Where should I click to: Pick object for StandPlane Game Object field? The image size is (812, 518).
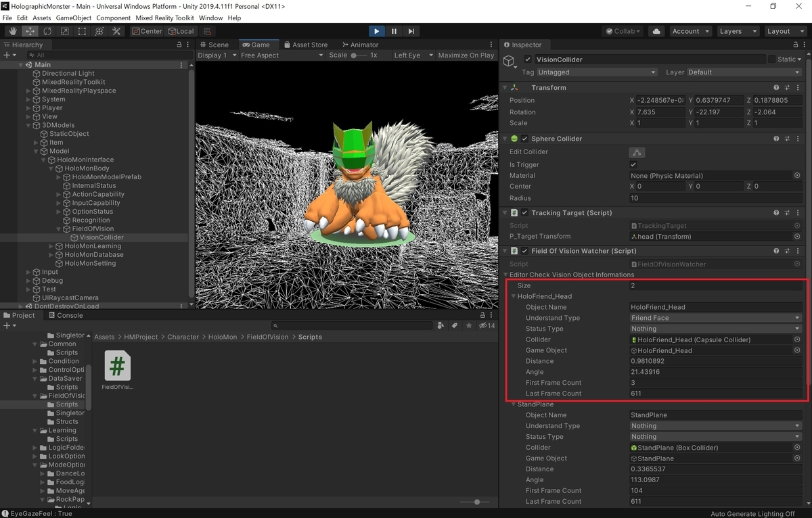797,458
